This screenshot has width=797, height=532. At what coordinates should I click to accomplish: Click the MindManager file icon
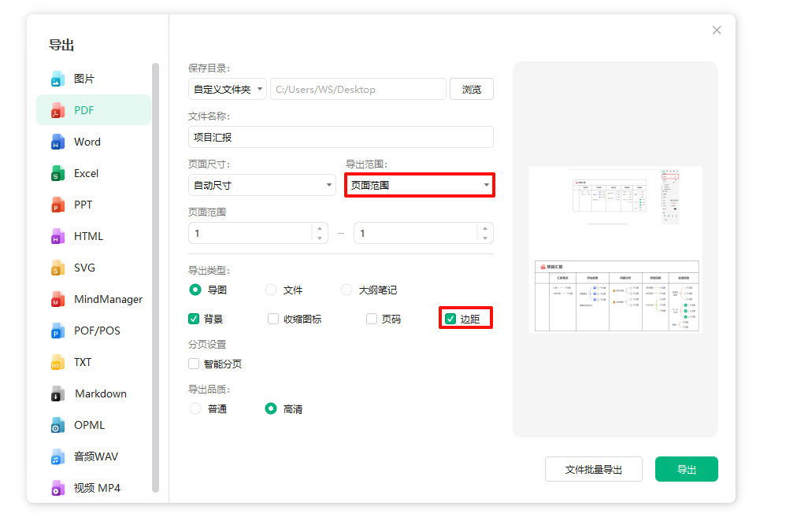[57, 299]
